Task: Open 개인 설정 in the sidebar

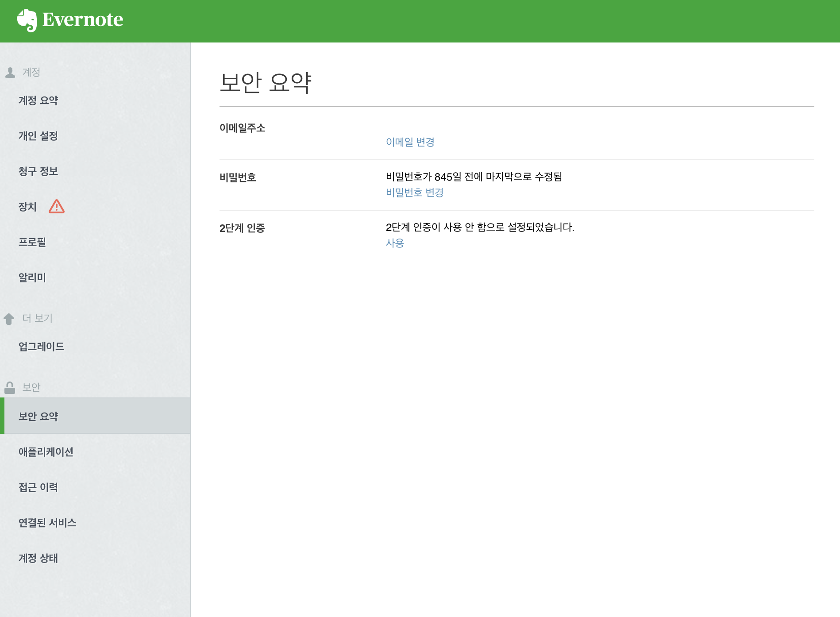Action: (x=39, y=136)
